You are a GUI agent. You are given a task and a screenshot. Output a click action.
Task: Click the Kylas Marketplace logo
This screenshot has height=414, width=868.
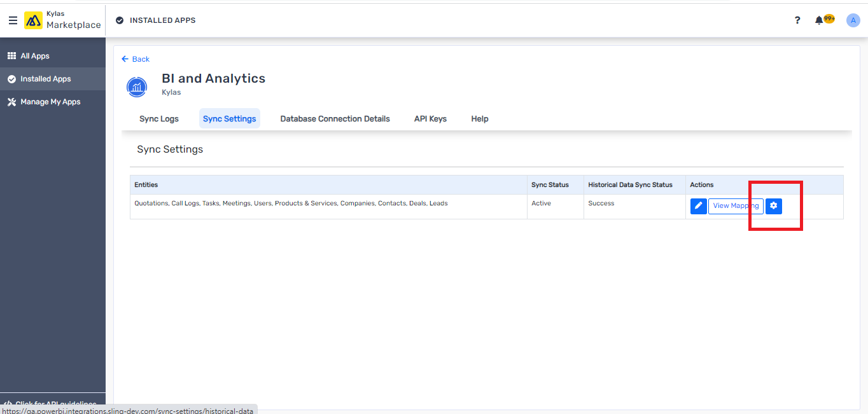[62, 20]
